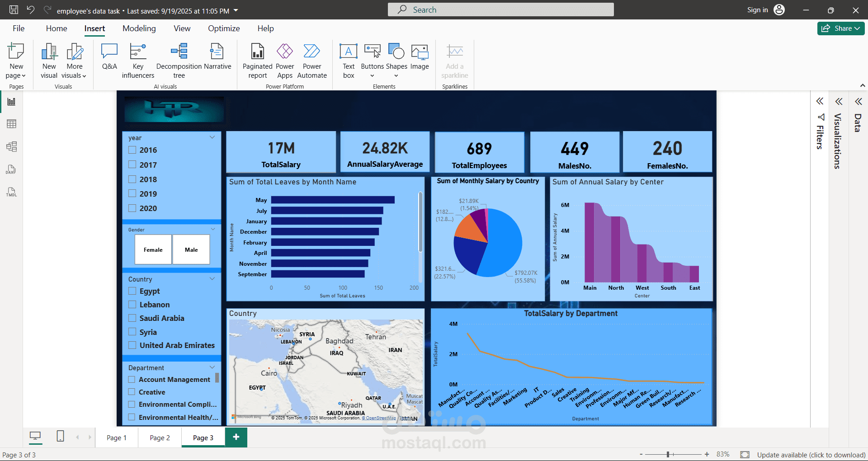Insert an Image element
This screenshot has height=461, width=868.
(420, 57)
